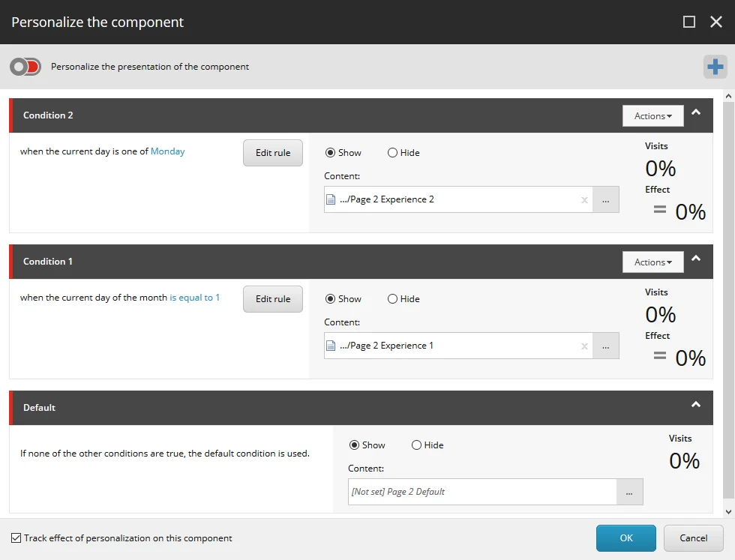
Task: Click the scrollbar up arrow
Action: point(728,96)
